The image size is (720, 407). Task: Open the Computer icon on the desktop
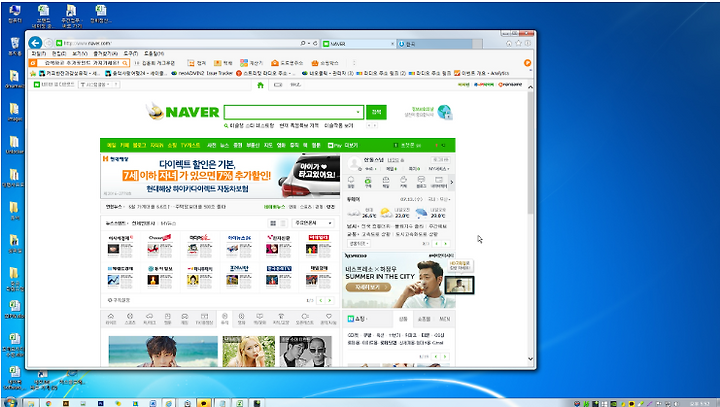click(15, 14)
